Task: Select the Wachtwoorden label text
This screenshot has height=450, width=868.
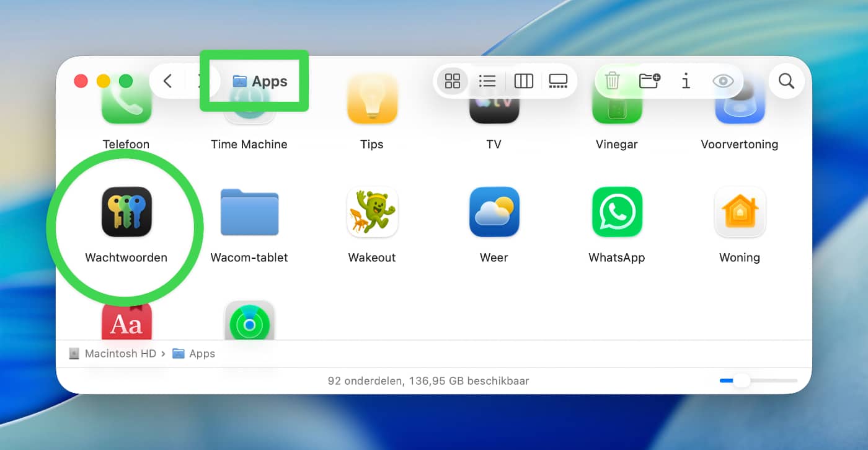Action: (126, 258)
